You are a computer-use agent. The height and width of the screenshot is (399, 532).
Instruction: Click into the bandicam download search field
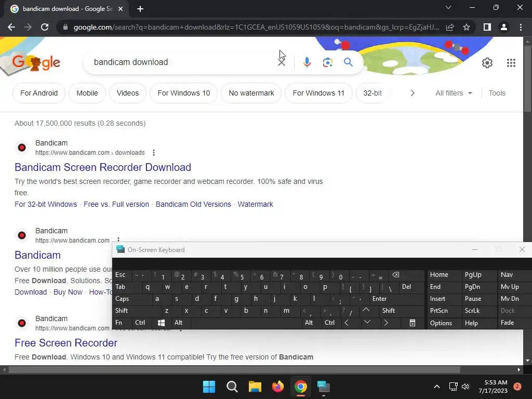point(183,62)
